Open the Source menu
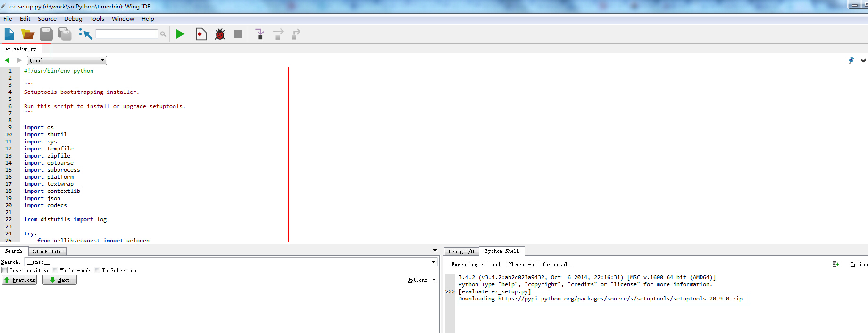This screenshot has height=333, width=868. click(x=47, y=19)
